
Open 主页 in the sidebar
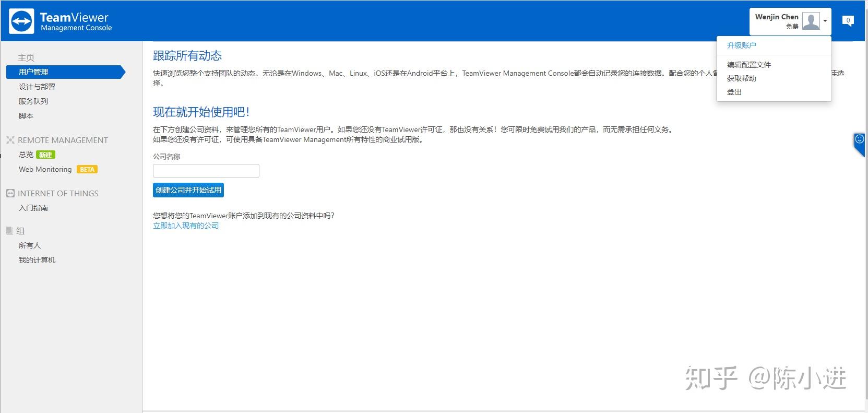pos(26,57)
